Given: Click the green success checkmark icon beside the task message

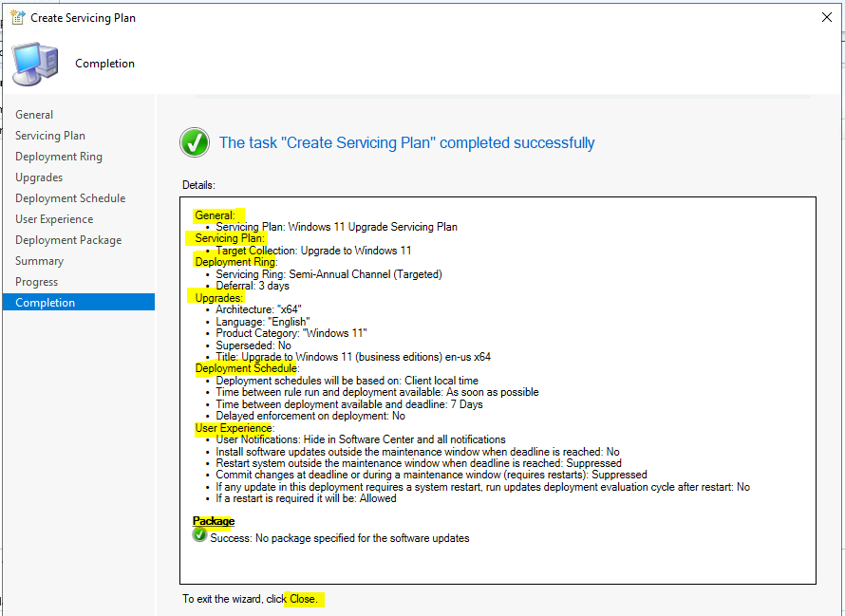Looking at the screenshot, I should pos(195,142).
